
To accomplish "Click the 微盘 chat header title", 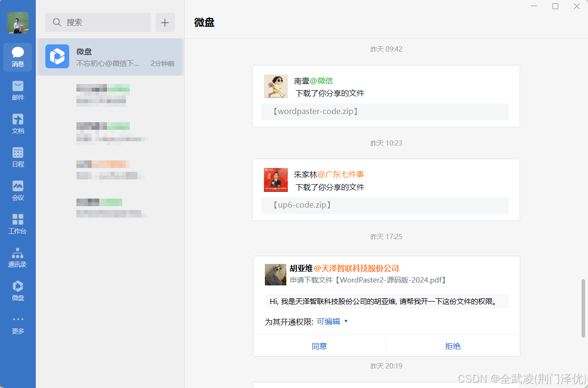I will pos(204,22).
